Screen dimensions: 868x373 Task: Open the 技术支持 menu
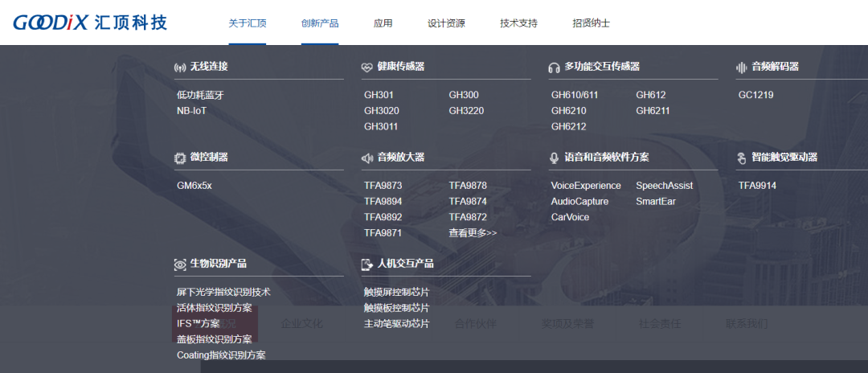pos(518,23)
